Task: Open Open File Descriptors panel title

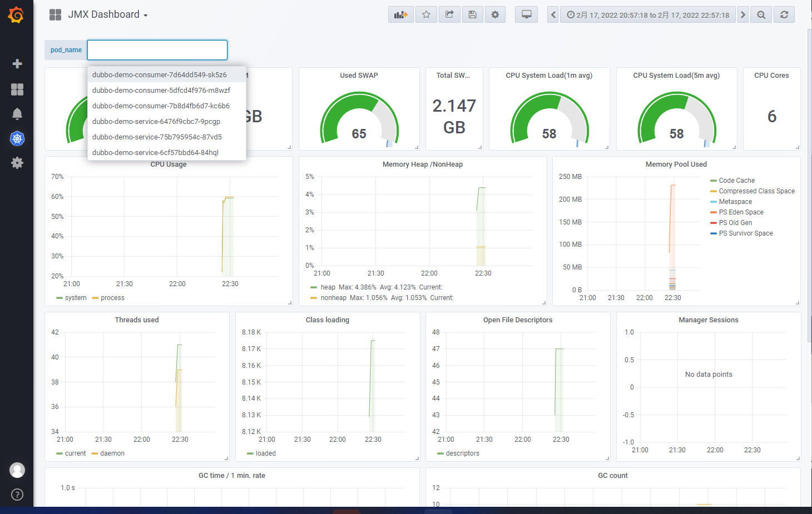Action: pos(518,320)
